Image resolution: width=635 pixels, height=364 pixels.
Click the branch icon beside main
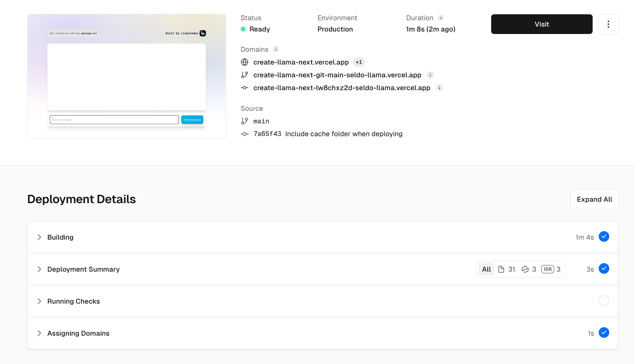[x=245, y=121]
